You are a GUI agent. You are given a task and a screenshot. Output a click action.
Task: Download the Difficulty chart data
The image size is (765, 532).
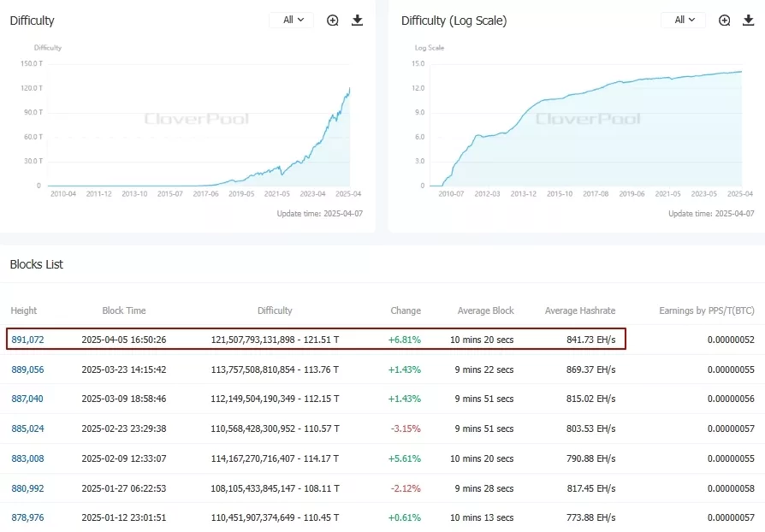point(357,20)
